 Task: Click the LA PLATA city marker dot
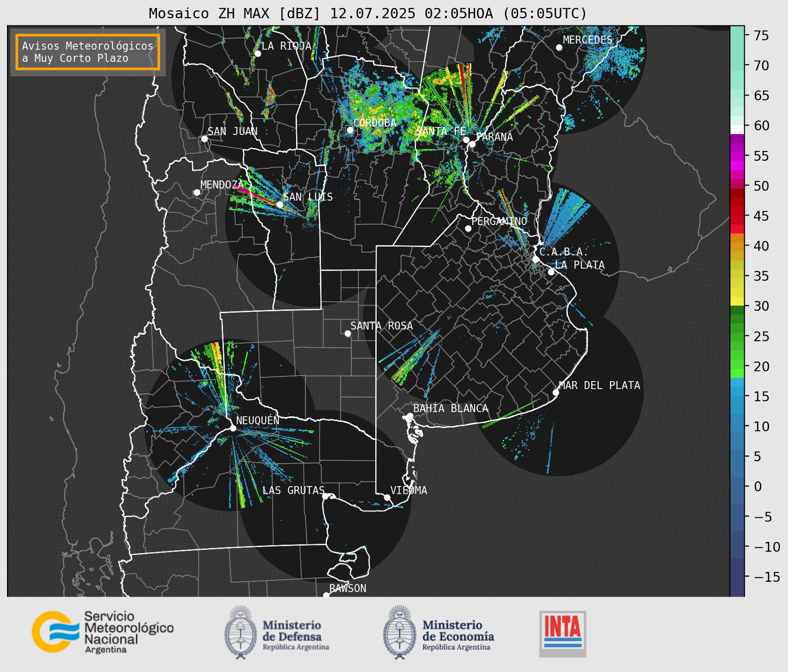click(551, 272)
